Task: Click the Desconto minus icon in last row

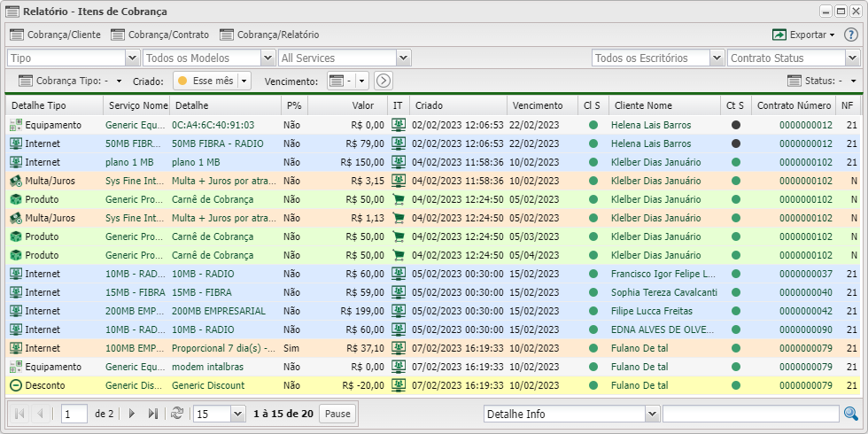Action: click(x=15, y=385)
